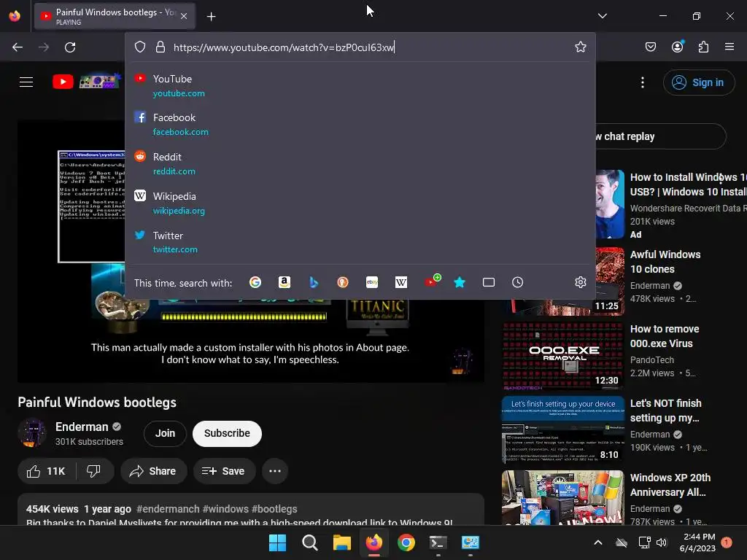Open taskbar Search
The width and height of the screenshot is (747, 560).
click(x=309, y=542)
